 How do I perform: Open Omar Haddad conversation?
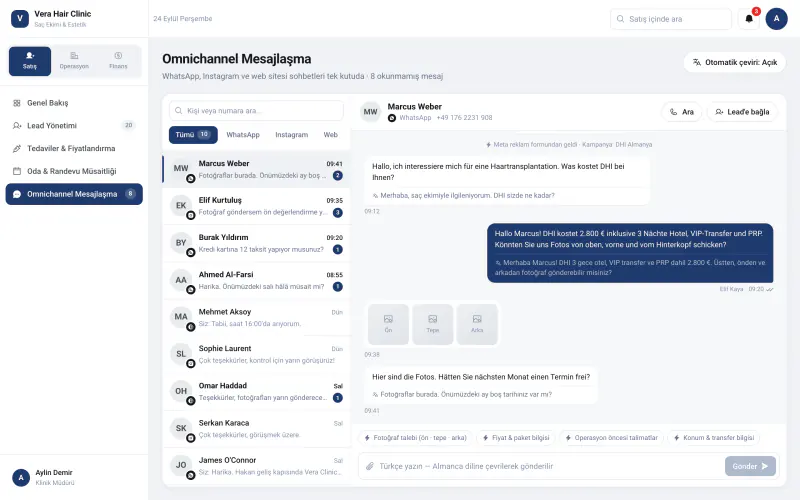(256, 392)
